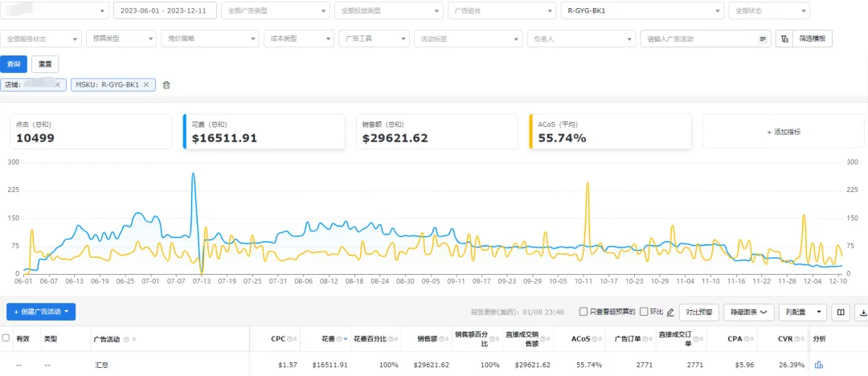The image size is (868, 376).
Task: Expand the 广告组合 dropdown
Action: tap(502, 10)
